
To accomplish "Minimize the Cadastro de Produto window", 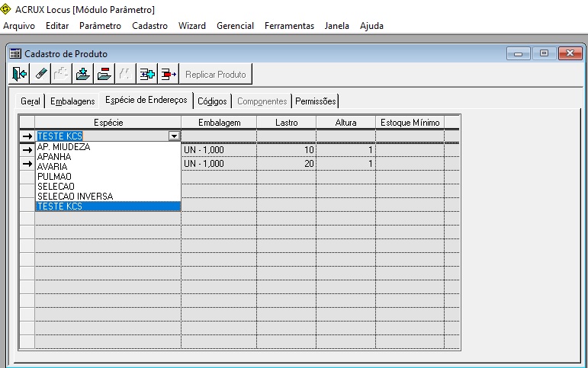I will [519, 53].
